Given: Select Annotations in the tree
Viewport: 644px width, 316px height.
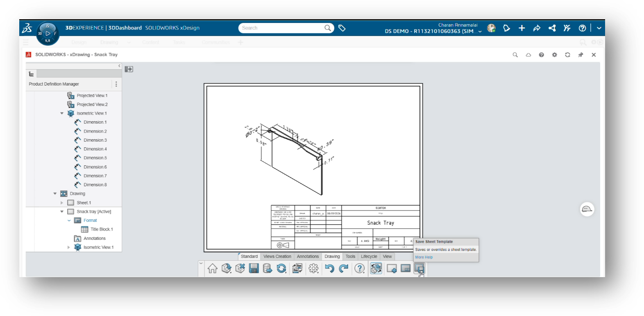Looking at the screenshot, I should click(x=95, y=239).
